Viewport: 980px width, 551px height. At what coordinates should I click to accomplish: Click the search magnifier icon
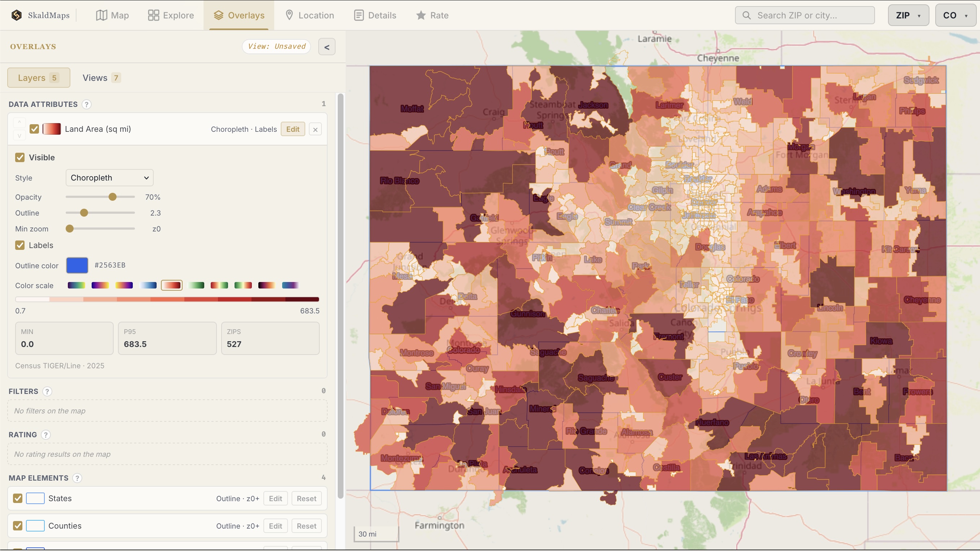(x=747, y=15)
